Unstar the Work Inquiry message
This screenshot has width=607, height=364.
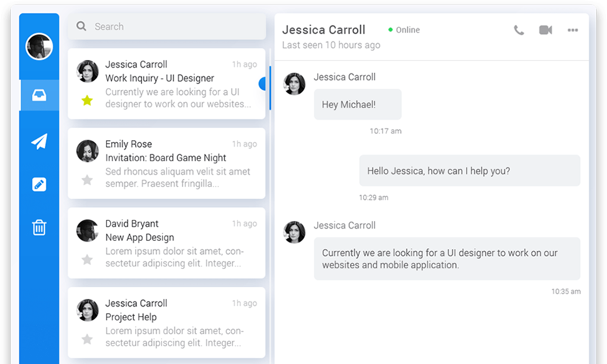(87, 101)
